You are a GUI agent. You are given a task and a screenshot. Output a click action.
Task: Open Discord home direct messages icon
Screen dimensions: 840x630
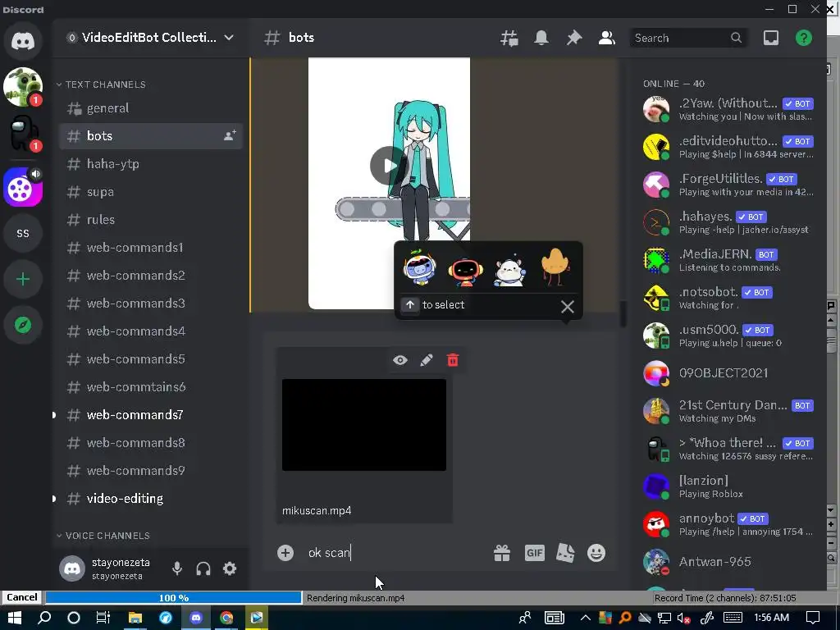click(23, 41)
